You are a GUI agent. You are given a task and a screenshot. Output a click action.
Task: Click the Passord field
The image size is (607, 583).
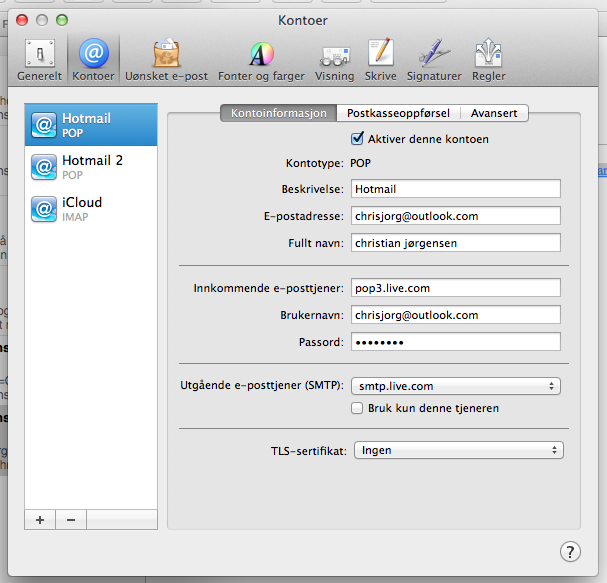456,342
